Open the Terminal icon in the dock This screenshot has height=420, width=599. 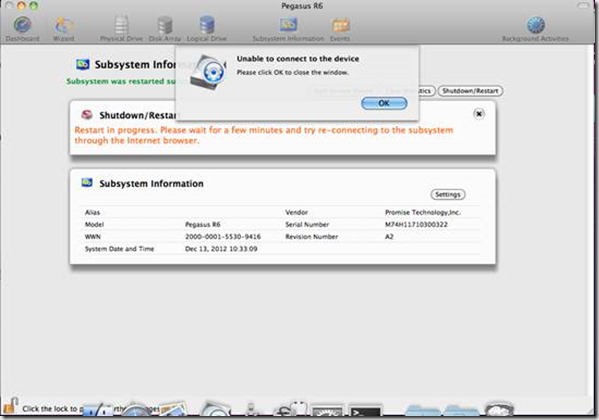365,411
